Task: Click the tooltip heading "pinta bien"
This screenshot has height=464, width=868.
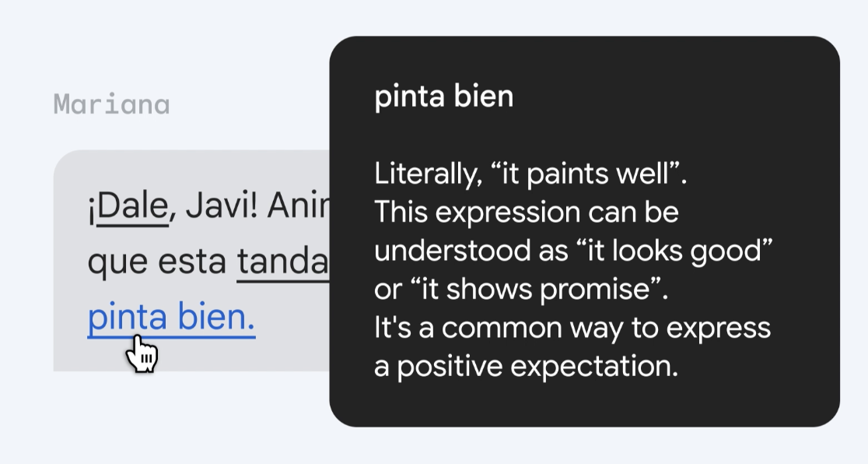Action: pos(443,97)
